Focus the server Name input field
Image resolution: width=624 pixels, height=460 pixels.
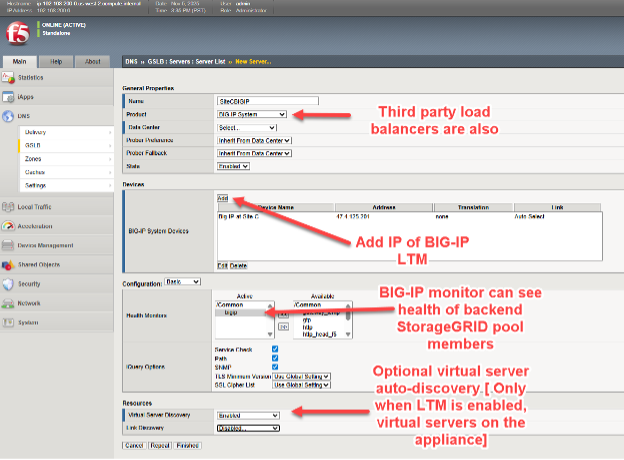coord(268,101)
